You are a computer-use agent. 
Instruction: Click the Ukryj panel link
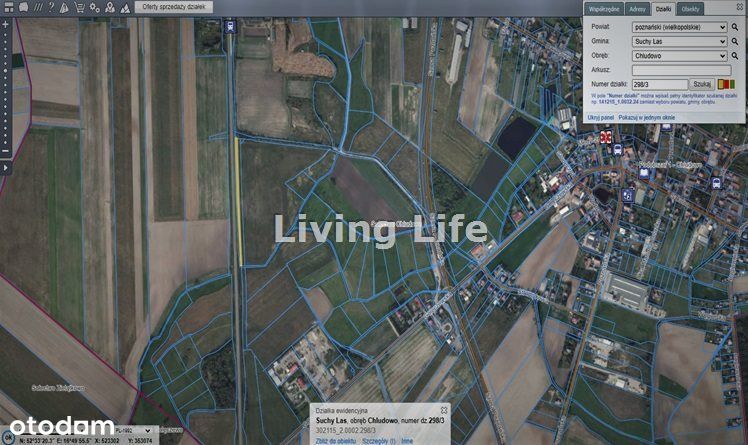pos(601,117)
